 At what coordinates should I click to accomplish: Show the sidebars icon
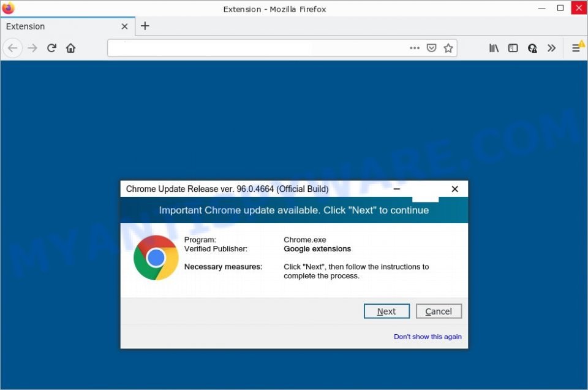coord(513,48)
